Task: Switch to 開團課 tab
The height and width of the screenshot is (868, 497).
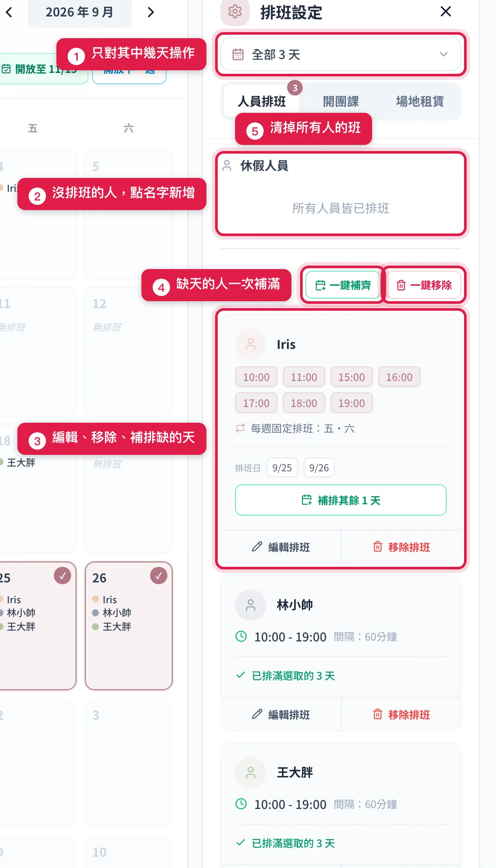Action: click(341, 102)
